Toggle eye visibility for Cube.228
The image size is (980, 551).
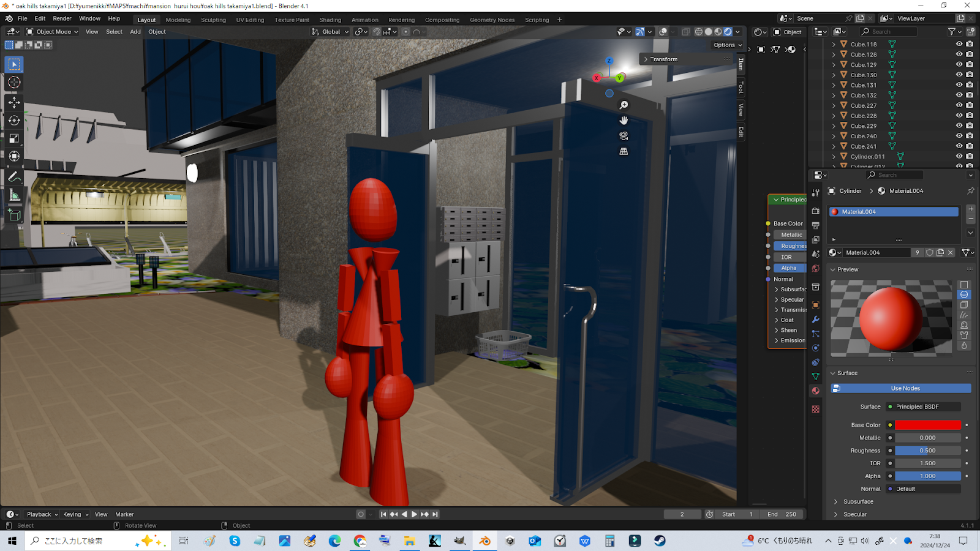pyautogui.click(x=959, y=116)
